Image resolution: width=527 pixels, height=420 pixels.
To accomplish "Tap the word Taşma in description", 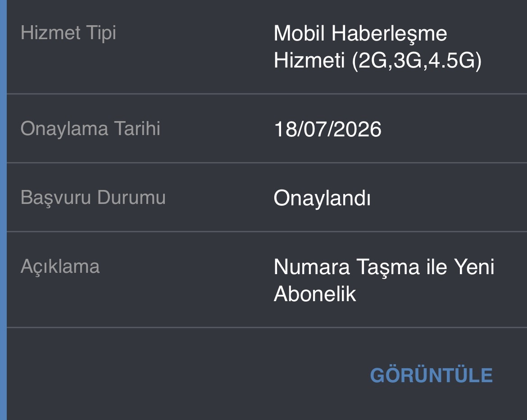I will click(x=388, y=267).
